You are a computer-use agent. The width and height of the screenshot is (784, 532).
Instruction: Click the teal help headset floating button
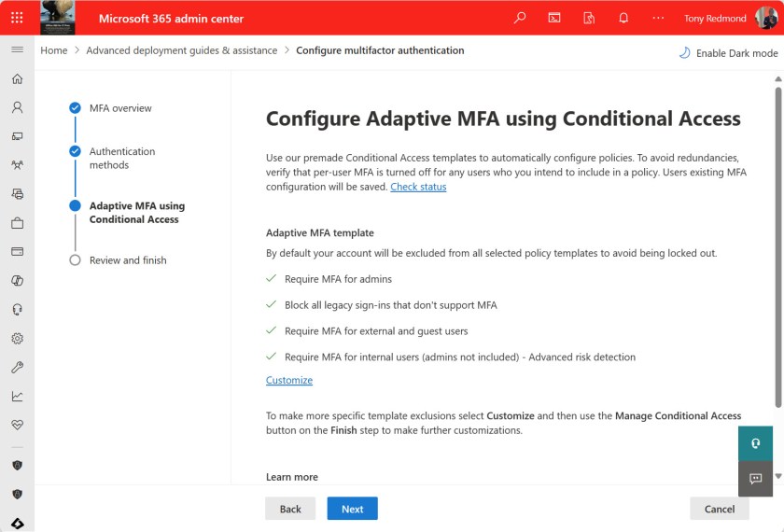tap(755, 443)
